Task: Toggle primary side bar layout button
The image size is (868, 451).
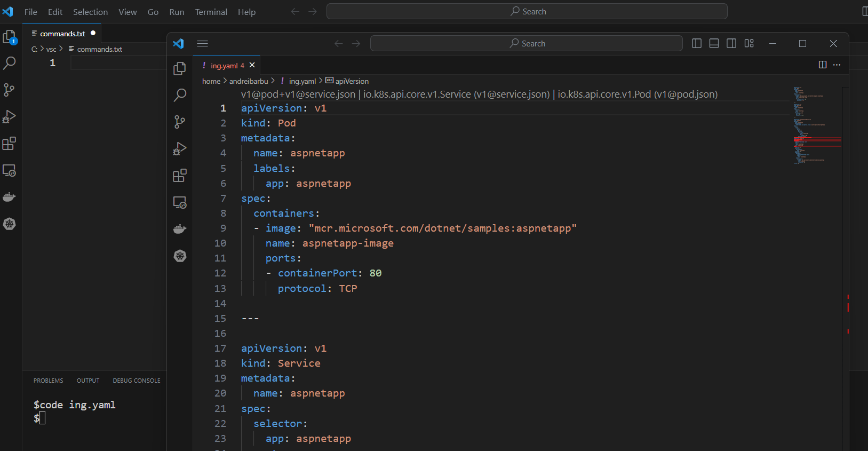Action: [696, 44]
